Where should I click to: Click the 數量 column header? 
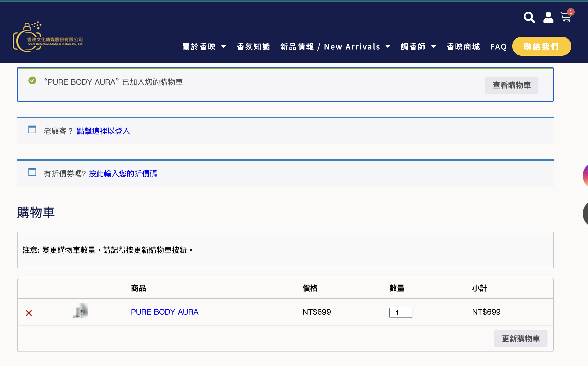(397, 288)
